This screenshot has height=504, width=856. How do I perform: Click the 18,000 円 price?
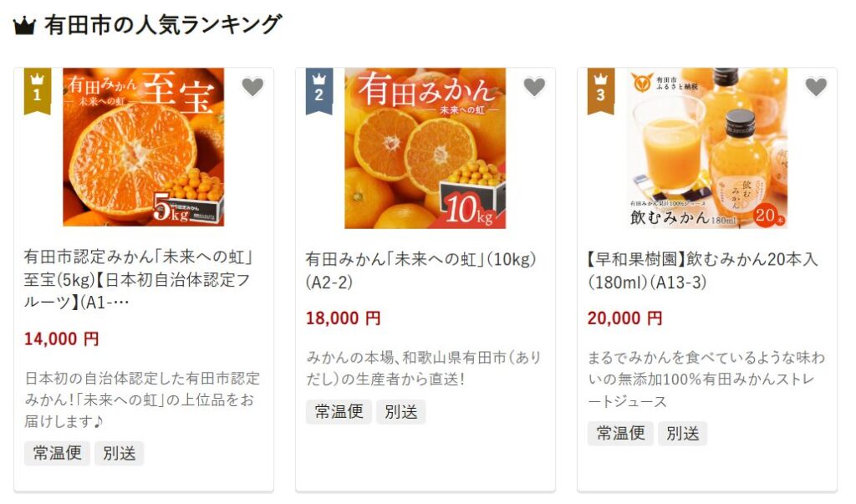343,318
